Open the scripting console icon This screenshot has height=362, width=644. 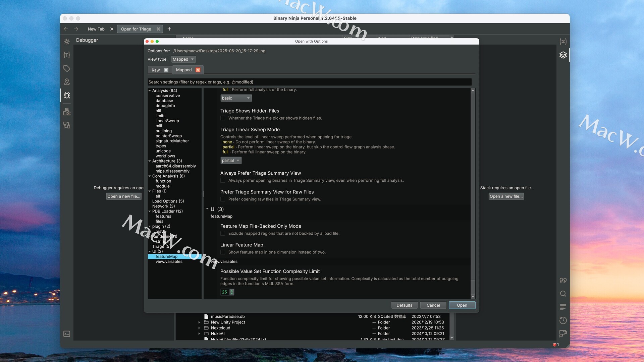(67, 334)
